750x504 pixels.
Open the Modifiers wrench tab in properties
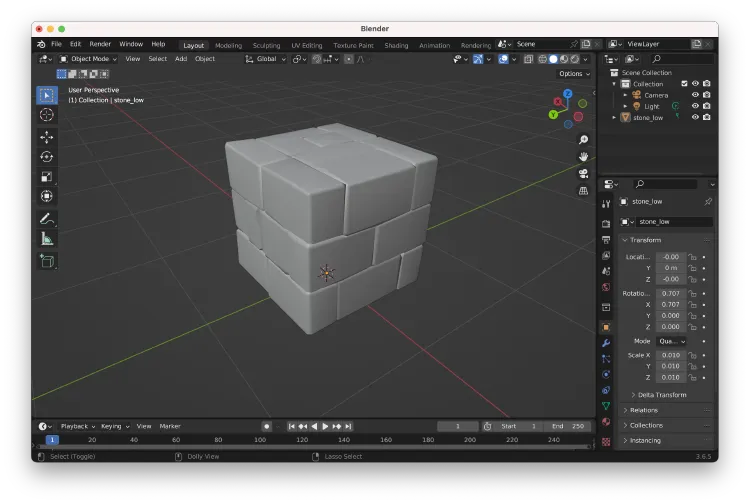[606, 343]
